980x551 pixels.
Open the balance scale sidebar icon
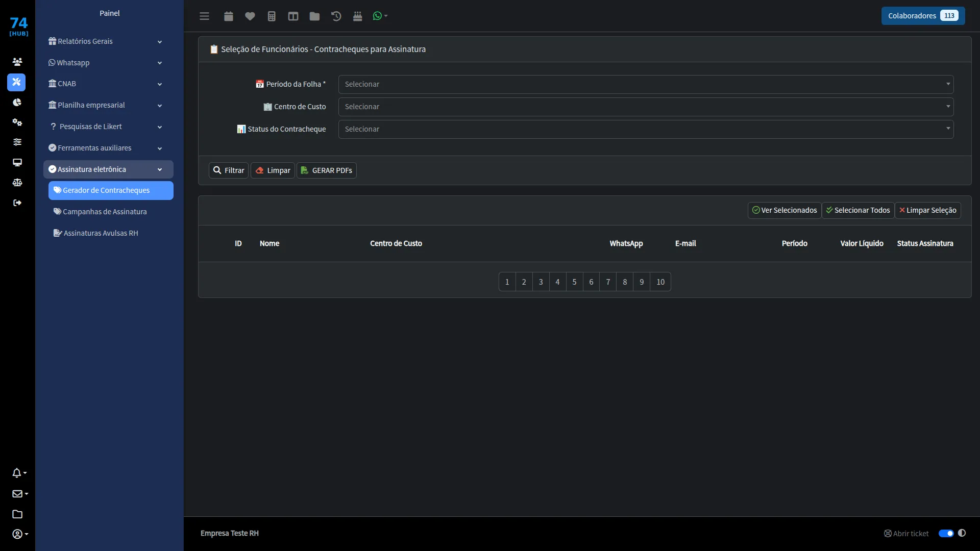click(x=17, y=182)
